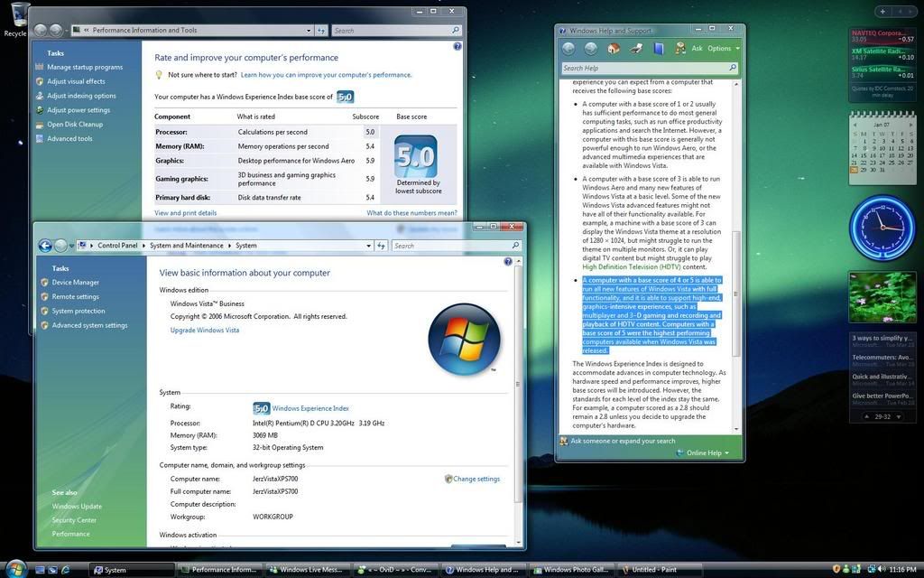Click the Print icon in Help window
This screenshot has width=924, height=578.
point(636,49)
